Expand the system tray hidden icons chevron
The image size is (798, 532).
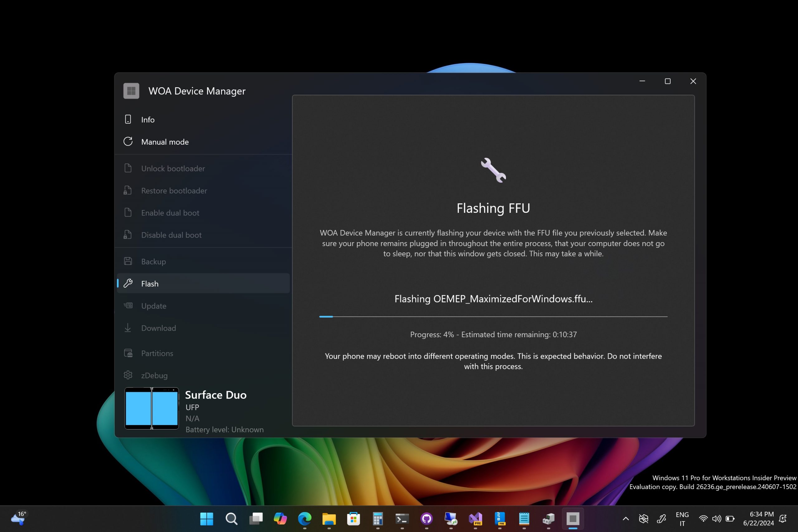tap(626, 519)
